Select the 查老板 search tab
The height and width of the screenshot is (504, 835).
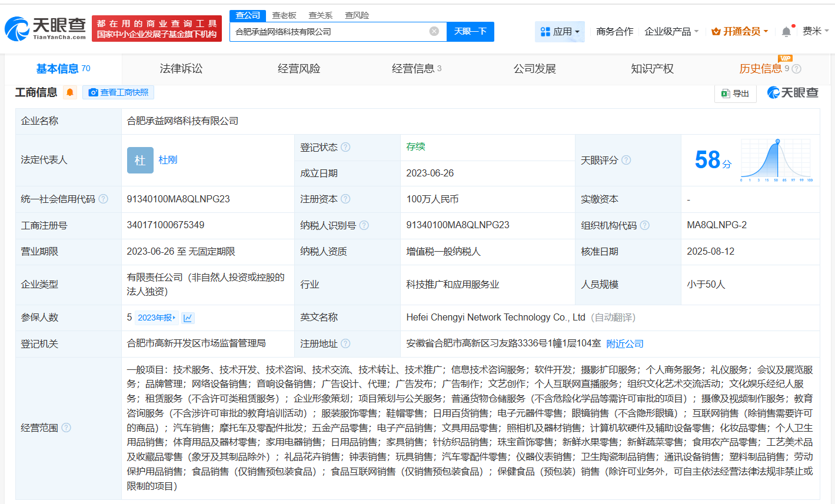tap(284, 15)
